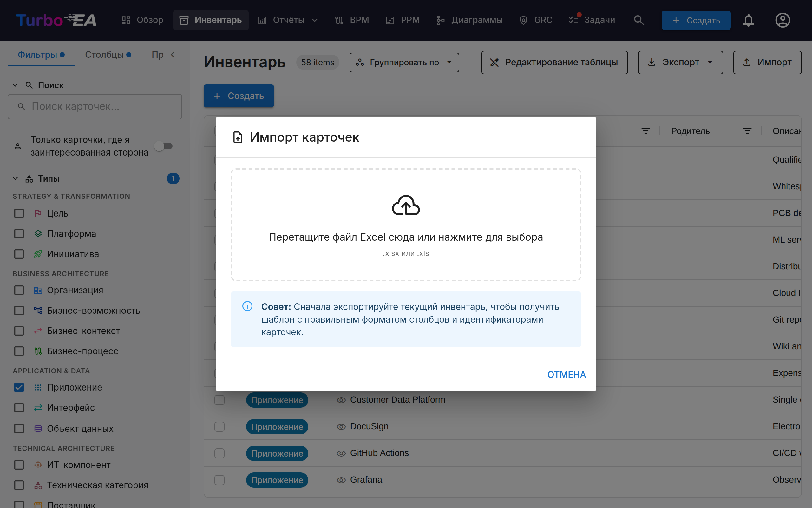Click the Turbo EA logo
This screenshot has width=812, height=508.
click(x=56, y=20)
